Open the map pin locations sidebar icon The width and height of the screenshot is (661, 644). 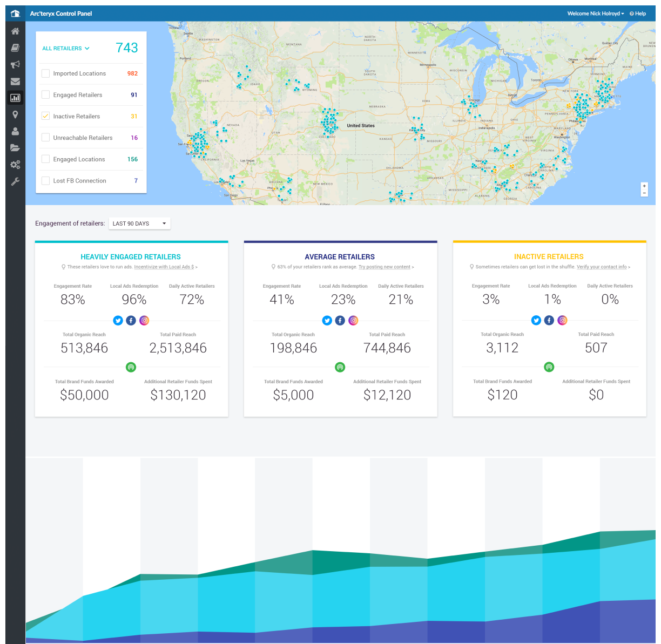[x=15, y=114]
